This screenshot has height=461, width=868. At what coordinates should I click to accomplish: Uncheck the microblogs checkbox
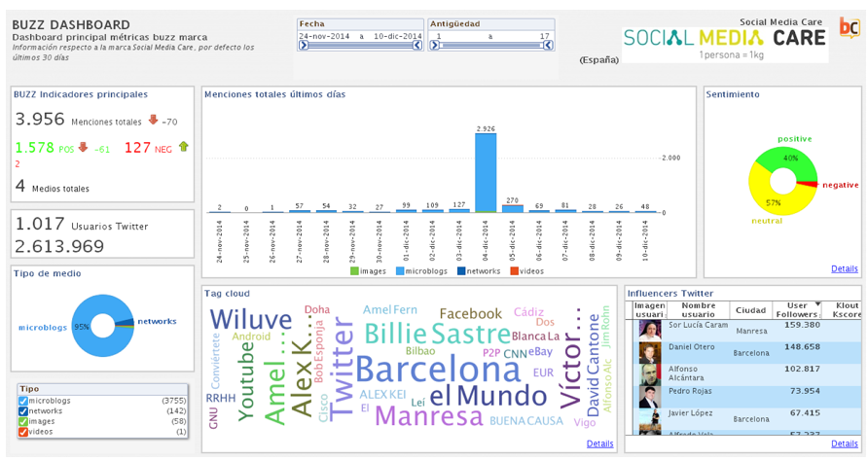coord(23,401)
